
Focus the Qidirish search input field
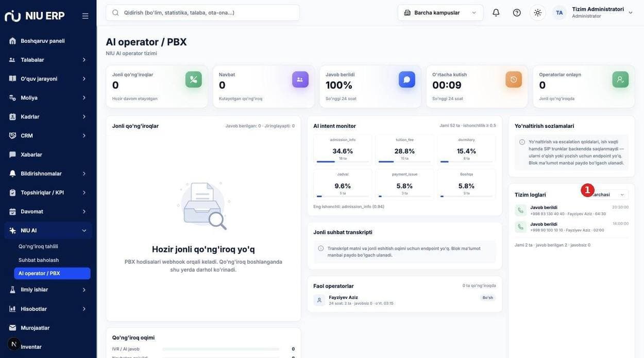[x=202, y=12]
